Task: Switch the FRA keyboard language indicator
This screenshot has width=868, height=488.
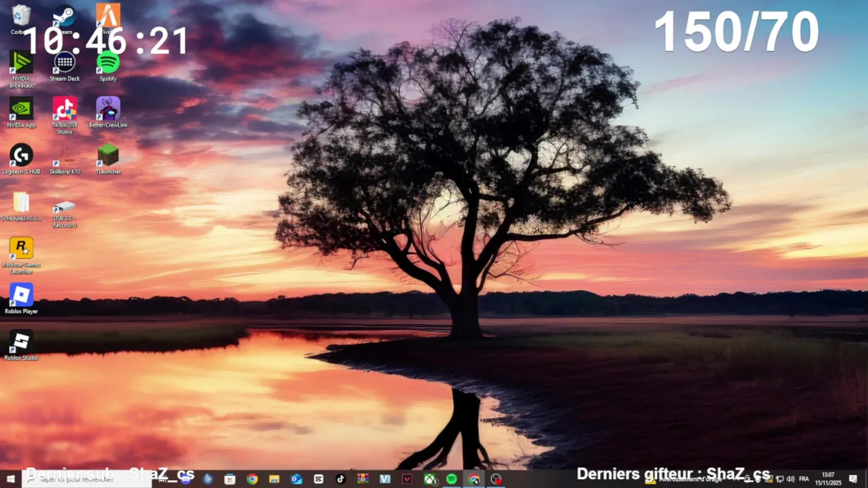Action: click(x=804, y=479)
